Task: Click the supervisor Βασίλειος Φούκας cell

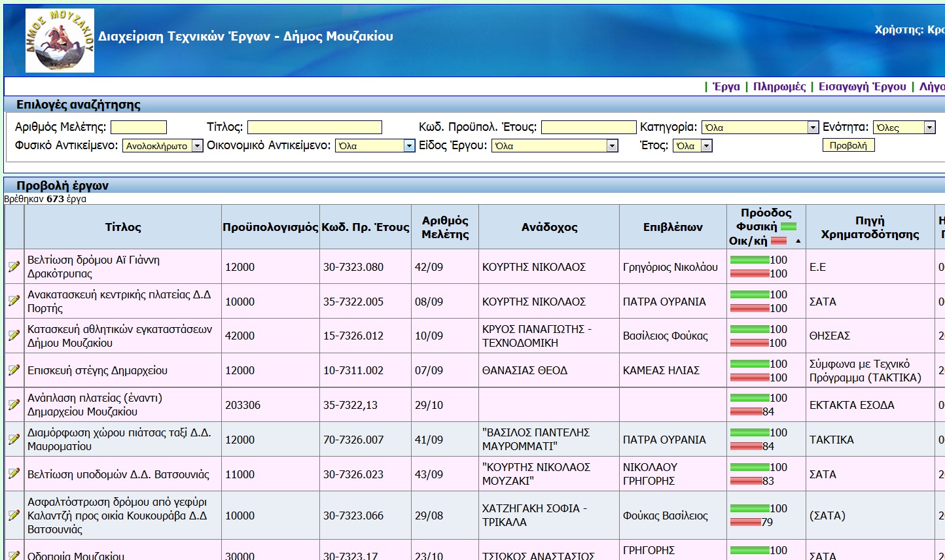Action: click(x=673, y=336)
